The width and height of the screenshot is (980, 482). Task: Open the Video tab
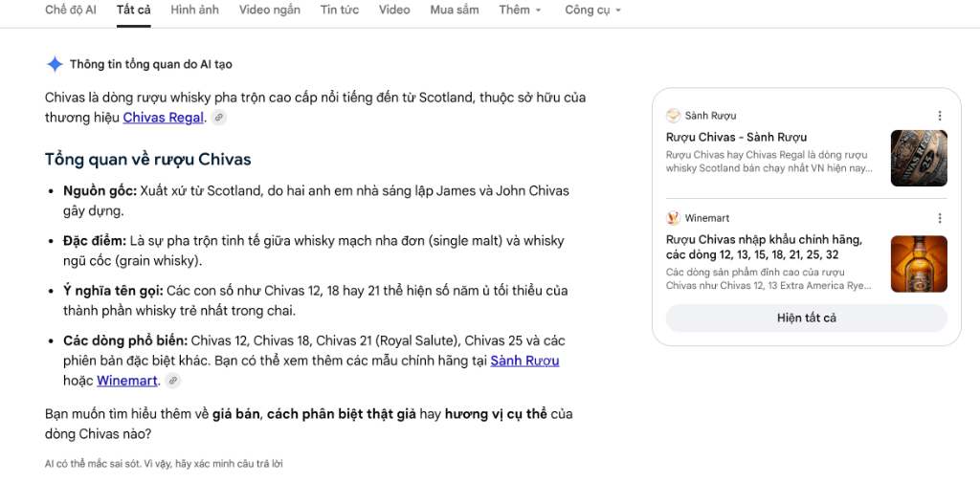coord(394,10)
